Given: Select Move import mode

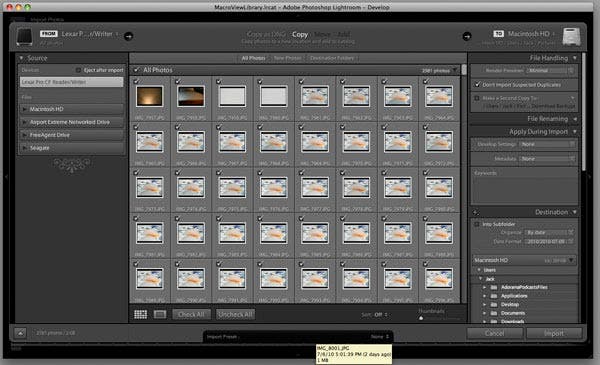Looking at the screenshot, I should [322, 34].
